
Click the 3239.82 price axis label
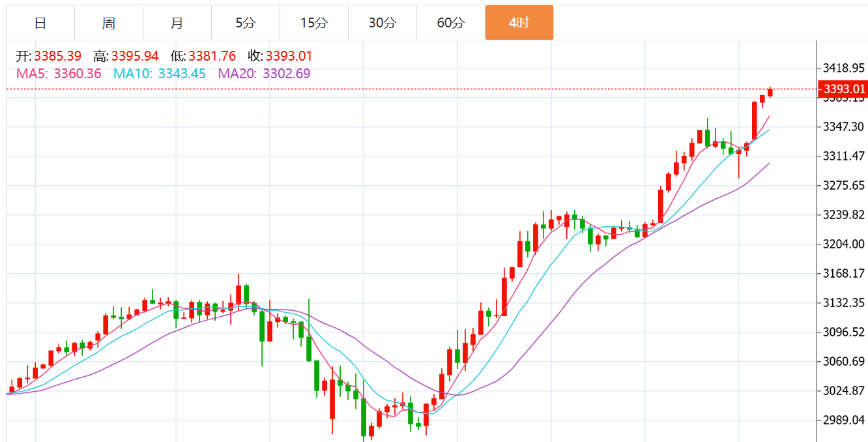click(844, 214)
